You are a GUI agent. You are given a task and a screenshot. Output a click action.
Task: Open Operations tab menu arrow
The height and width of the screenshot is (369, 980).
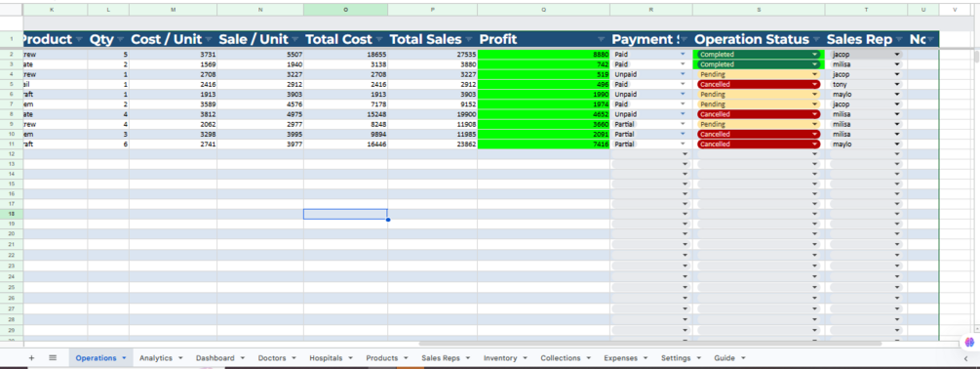pos(124,358)
